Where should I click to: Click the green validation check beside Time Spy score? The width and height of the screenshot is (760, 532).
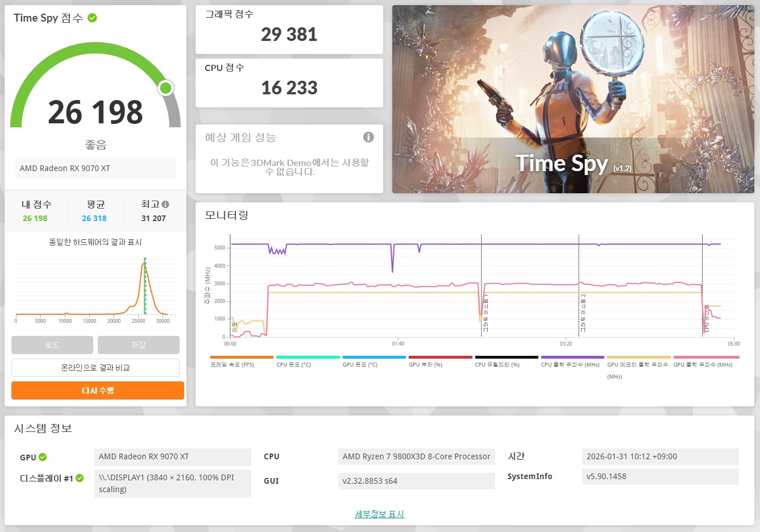(x=93, y=18)
